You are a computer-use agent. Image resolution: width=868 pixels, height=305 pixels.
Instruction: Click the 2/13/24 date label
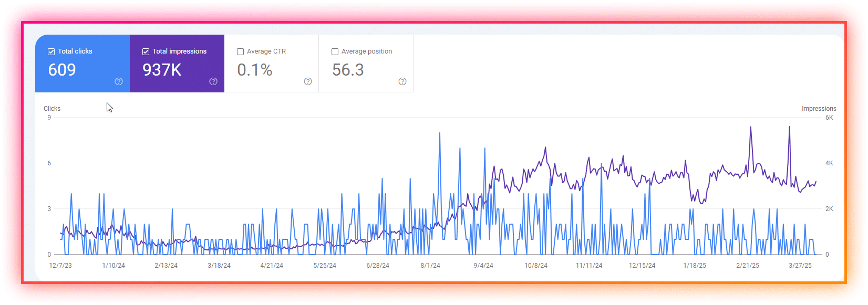pos(166,266)
